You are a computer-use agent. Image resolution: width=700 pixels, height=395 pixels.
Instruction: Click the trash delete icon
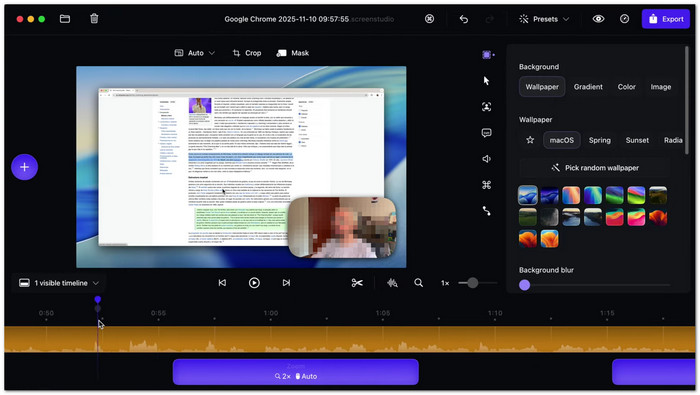[94, 19]
